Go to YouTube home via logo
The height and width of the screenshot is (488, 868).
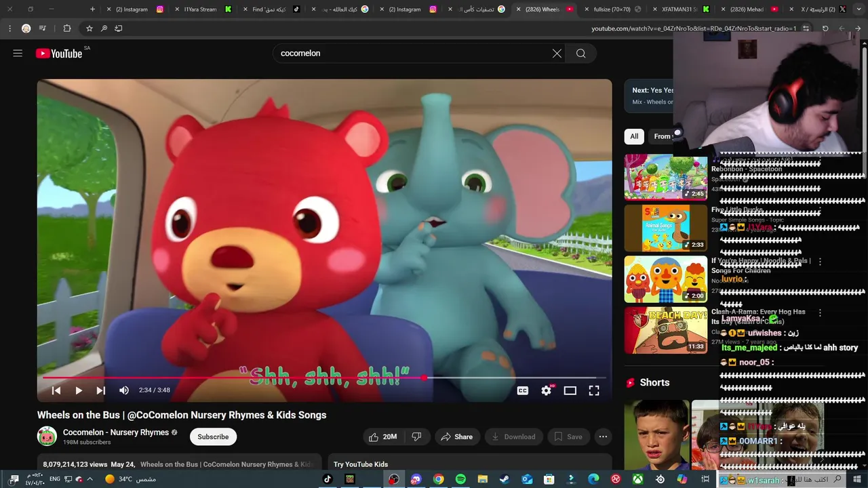pyautogui.click(x=59, y=54)
